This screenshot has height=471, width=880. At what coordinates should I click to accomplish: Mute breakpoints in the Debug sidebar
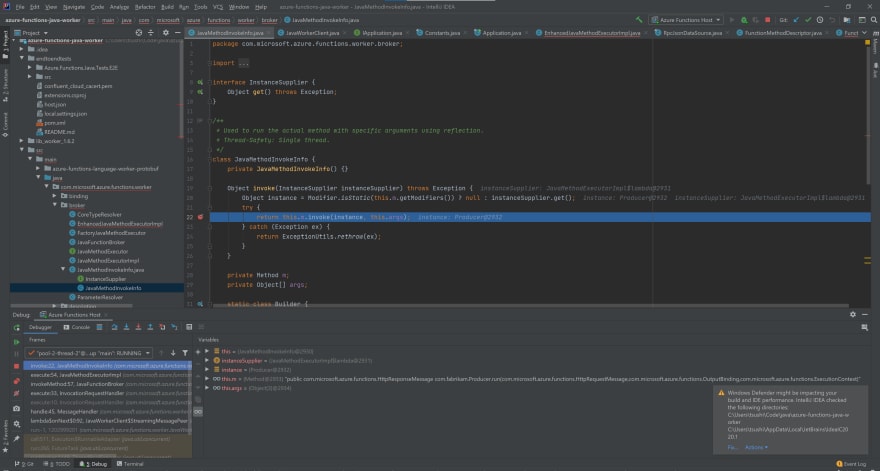coord(17,394)
